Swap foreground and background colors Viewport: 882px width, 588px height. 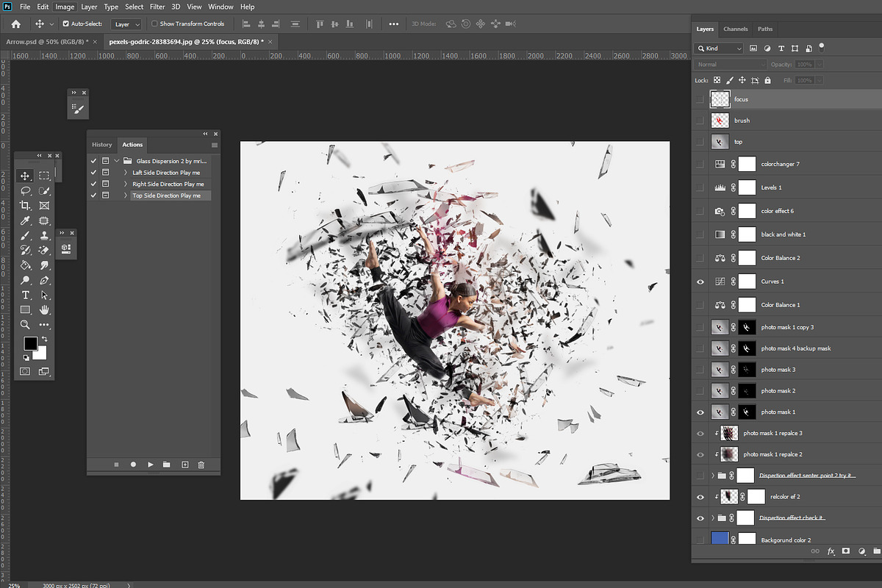pyautogui.click(x=44, y=339)
